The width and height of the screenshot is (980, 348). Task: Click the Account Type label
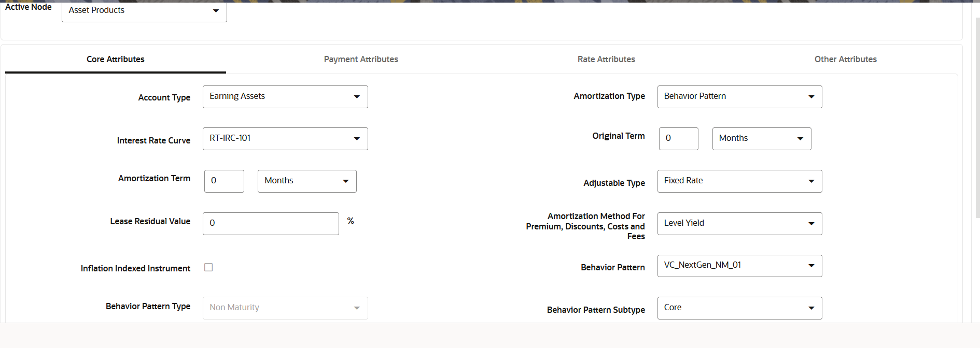pos(164,97)
